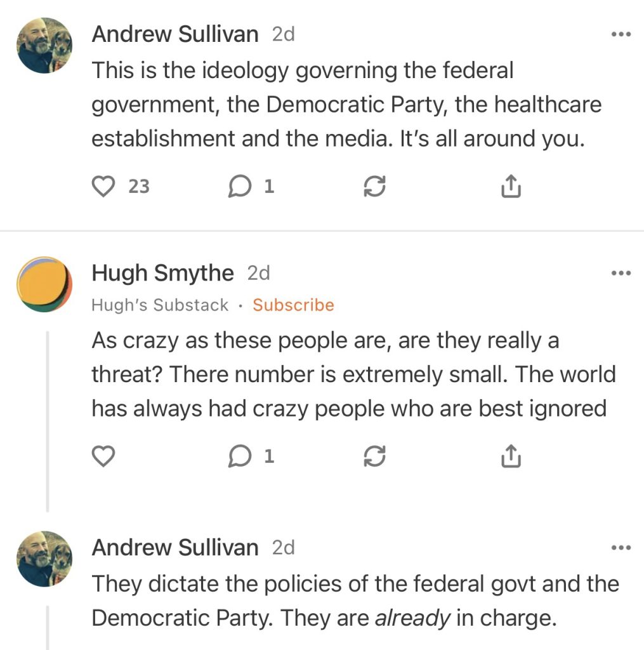
Task: Open the Hugh's Substack publication link
Action: (160, 305)
